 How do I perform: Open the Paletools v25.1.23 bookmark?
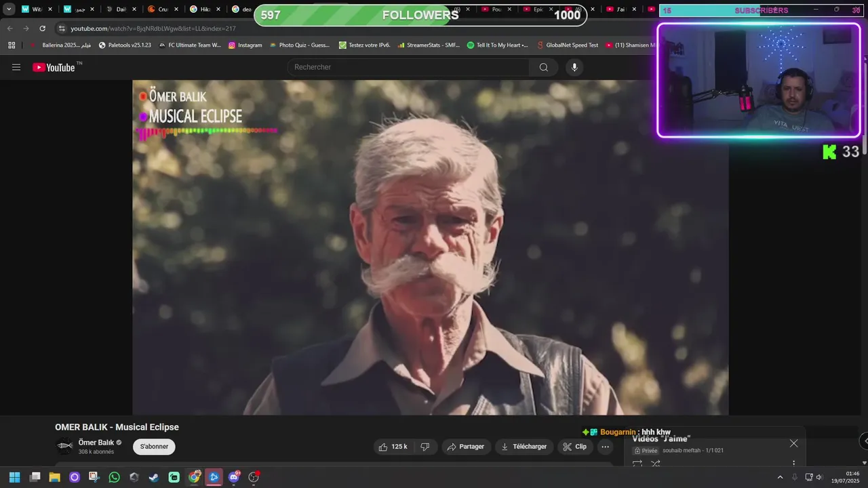tap(125, 45)
